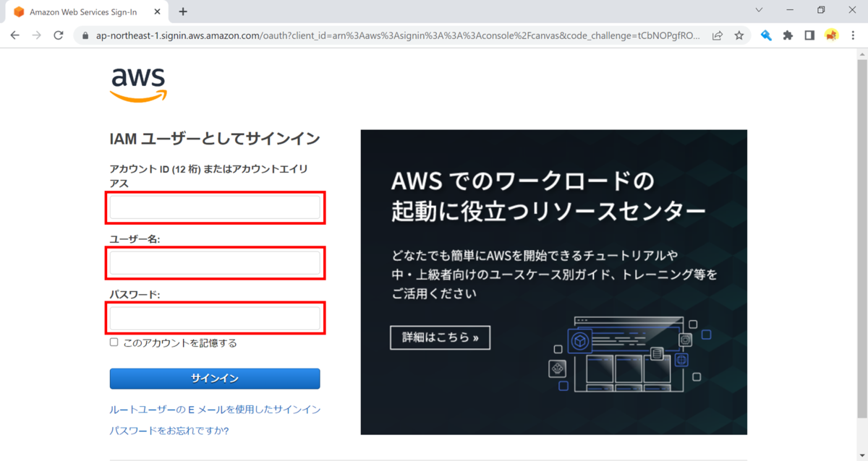The width and height of the screenshot is (868, 461).
Task: Click the IAM ユーザーとしてサインイン heading
Action: coord(215,139)
